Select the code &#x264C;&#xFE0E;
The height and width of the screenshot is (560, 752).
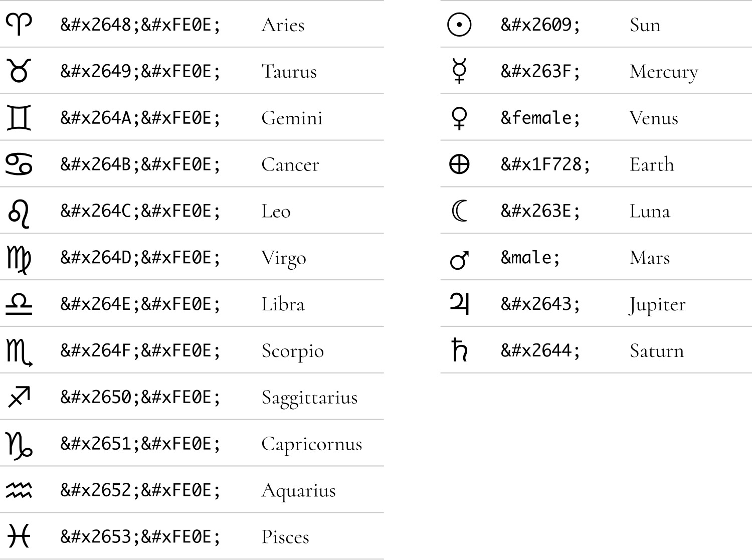click(140, 211)
